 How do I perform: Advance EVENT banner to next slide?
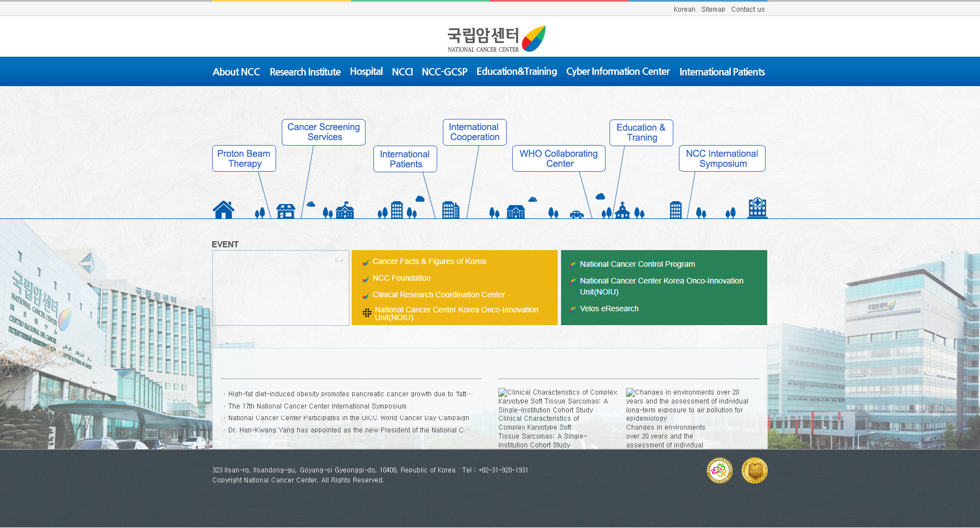click(x=342, y=260)
